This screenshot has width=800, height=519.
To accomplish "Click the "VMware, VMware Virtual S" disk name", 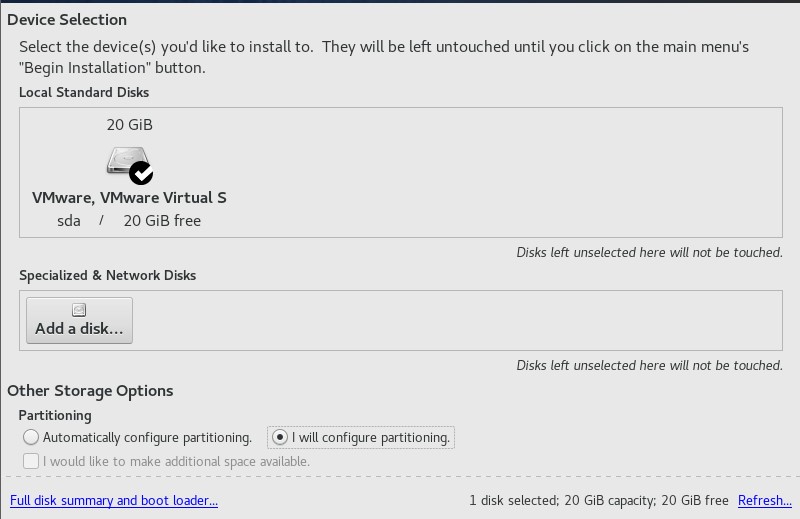I will [x=129, y=198].
